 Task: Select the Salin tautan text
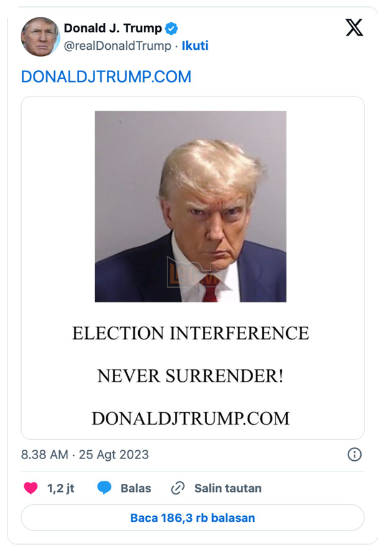tap(228, 488)
